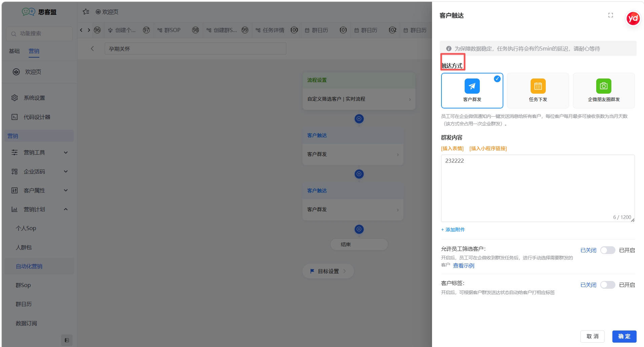Click the 取消 button
644x347 pixels.
point(592,336)
